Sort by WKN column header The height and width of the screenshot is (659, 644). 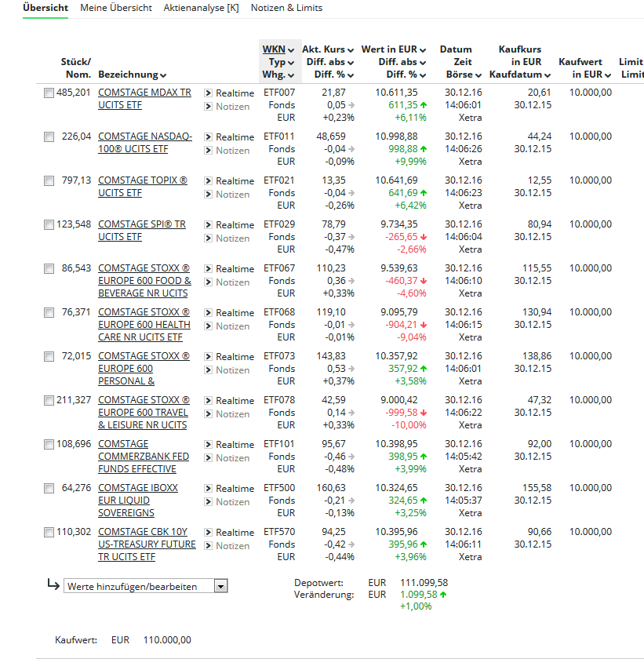point(278,49)
